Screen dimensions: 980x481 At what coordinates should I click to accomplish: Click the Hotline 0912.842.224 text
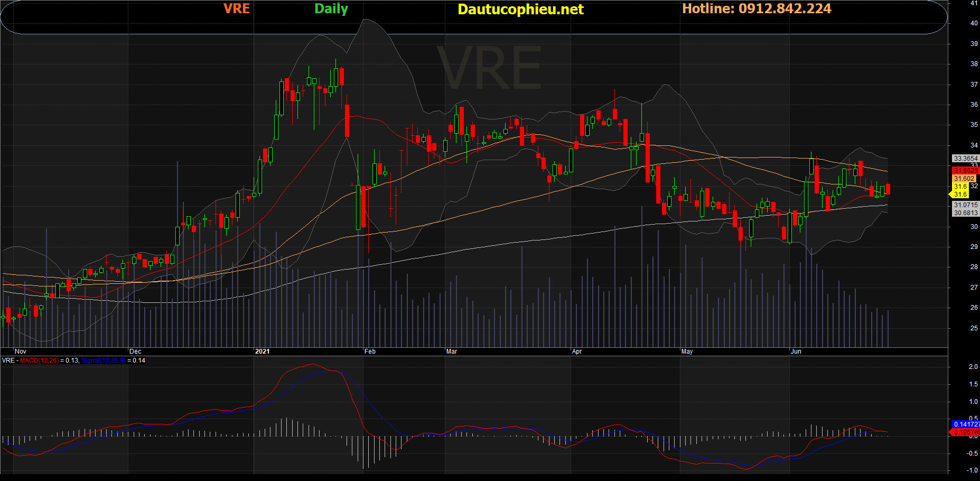tap(756, 9)
